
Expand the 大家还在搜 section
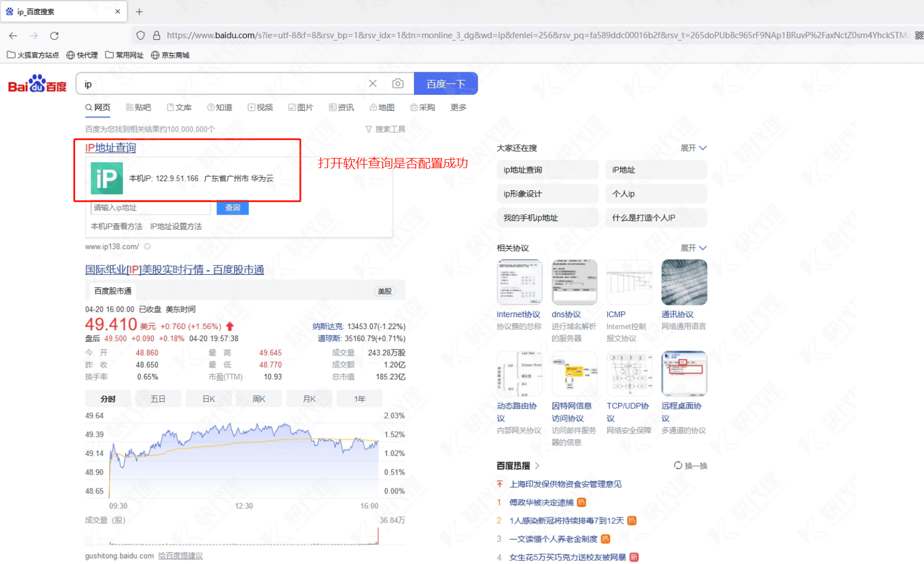(x=694, y=148)
